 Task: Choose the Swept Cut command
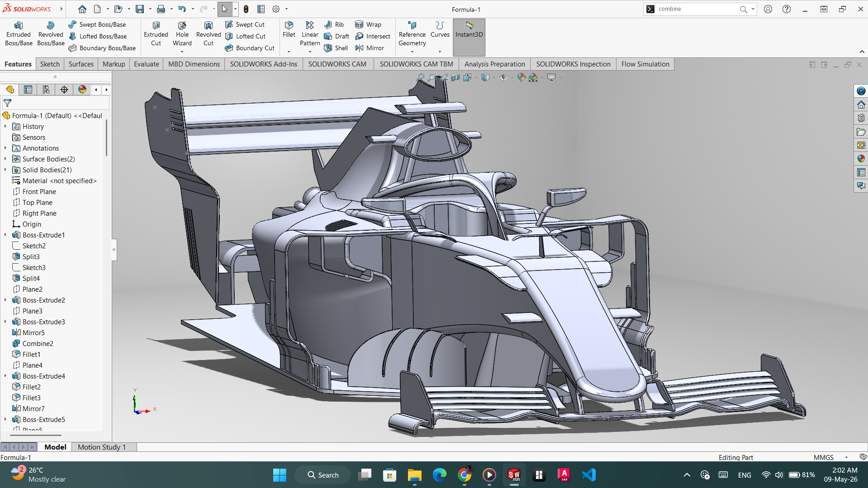[245, 24]
